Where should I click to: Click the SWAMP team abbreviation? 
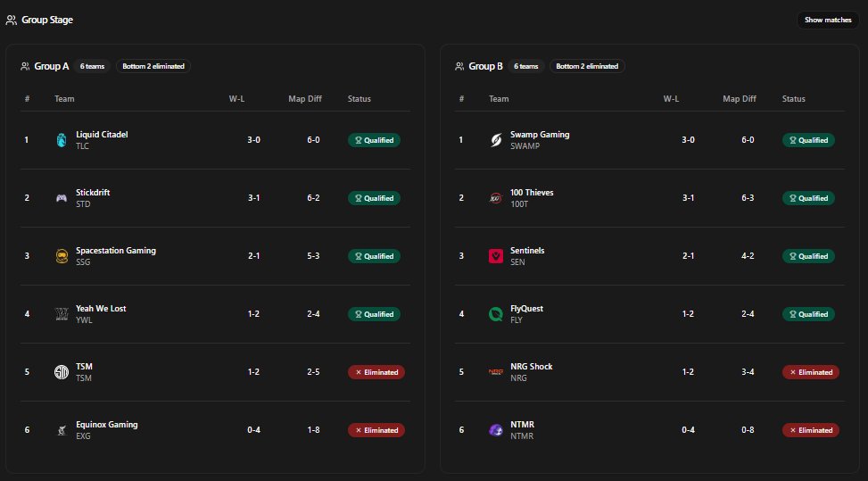pyautogui.click(x=525, y=146)
